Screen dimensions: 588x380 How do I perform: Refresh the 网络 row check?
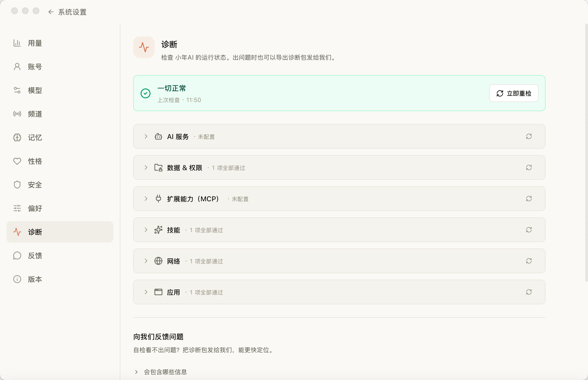pos(529,261)
